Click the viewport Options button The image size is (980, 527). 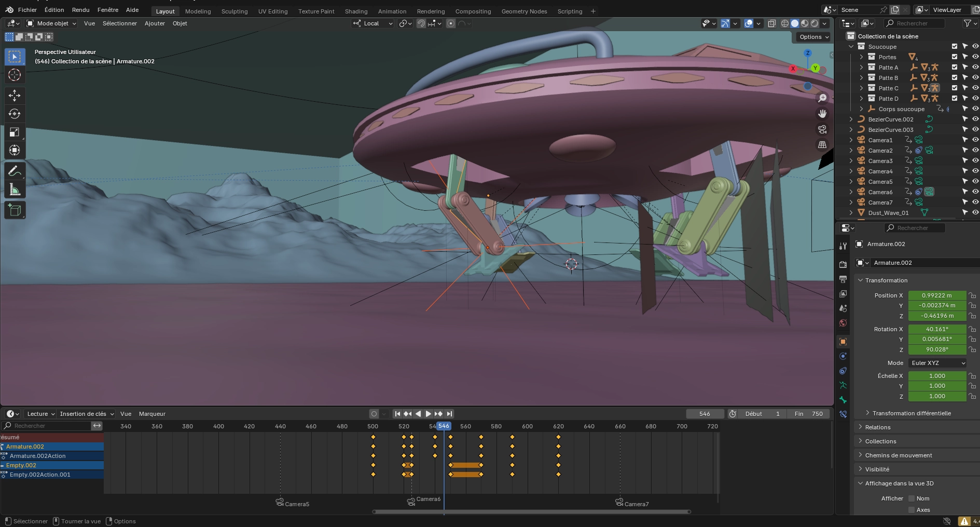(813, 37)
